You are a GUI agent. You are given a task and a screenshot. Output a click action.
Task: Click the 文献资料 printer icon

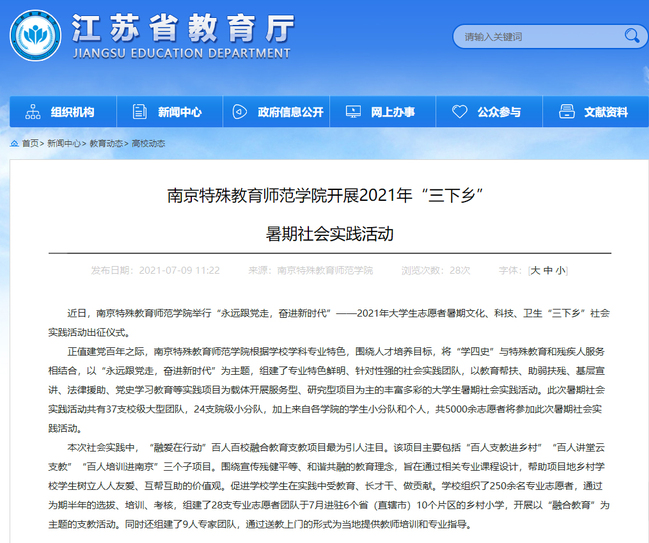coord(567,112)
